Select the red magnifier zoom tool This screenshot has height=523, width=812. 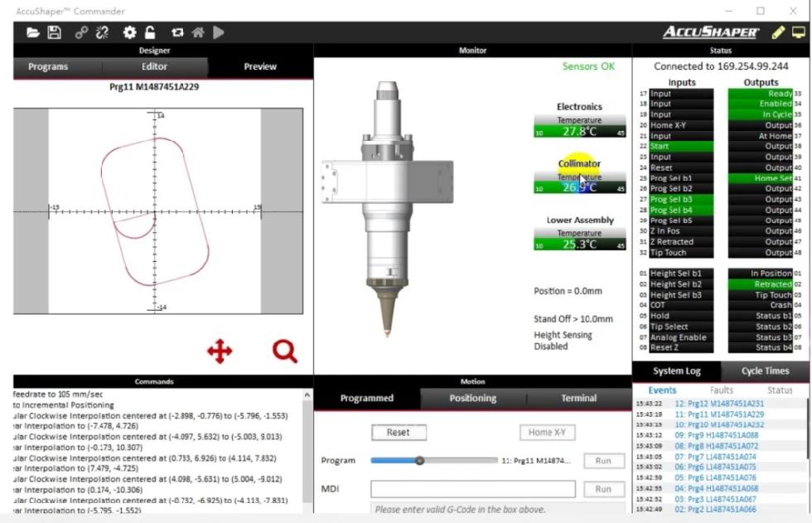click(284, 352)
